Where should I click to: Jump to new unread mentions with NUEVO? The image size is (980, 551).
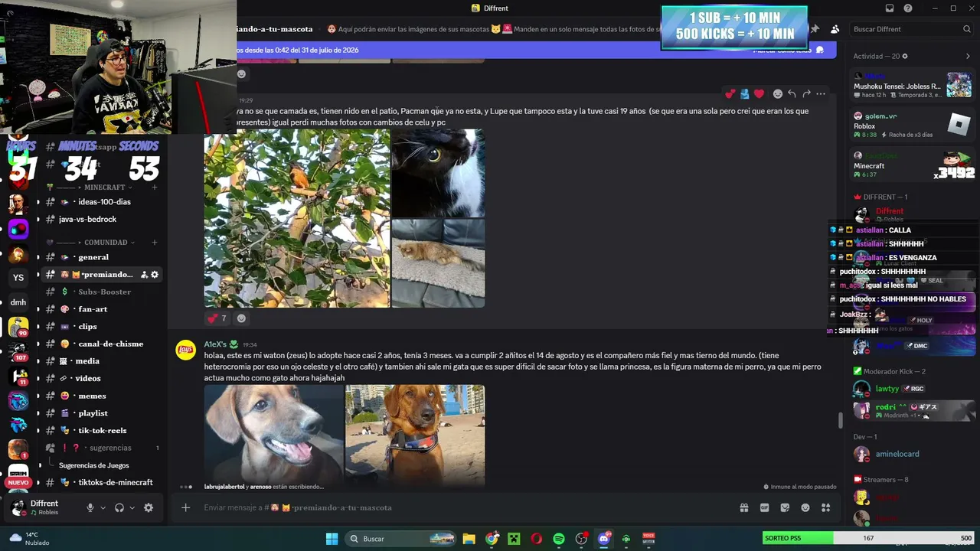point(18,483)
